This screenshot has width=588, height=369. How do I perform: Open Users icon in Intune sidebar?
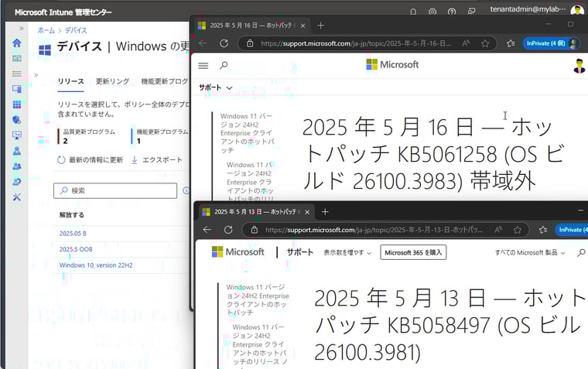coord(17,151)
